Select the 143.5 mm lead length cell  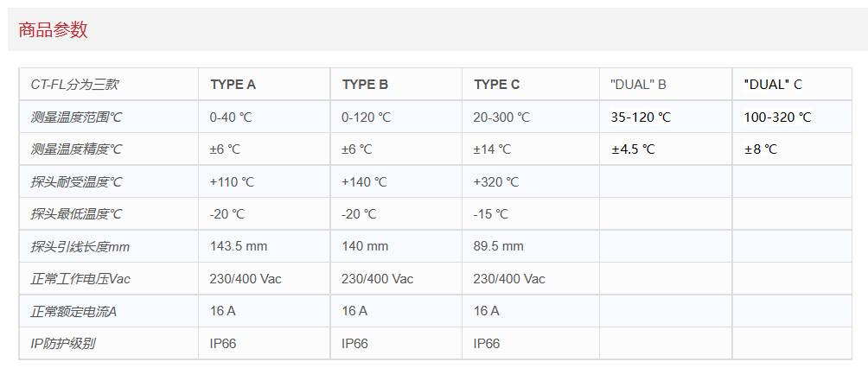[239, 247]
